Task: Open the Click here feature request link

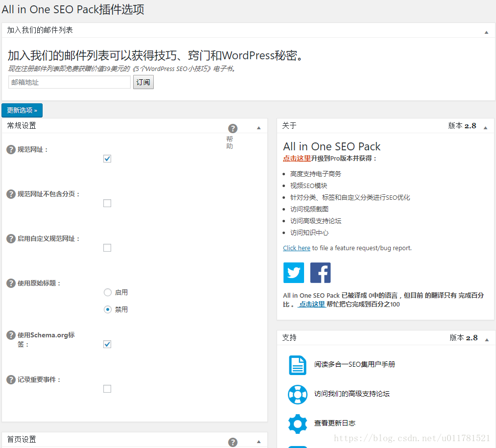Action: click(296, 248)
